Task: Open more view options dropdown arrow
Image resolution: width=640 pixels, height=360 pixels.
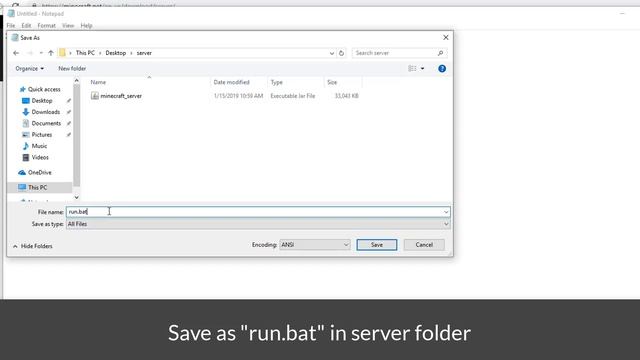Action: [422, 69]
